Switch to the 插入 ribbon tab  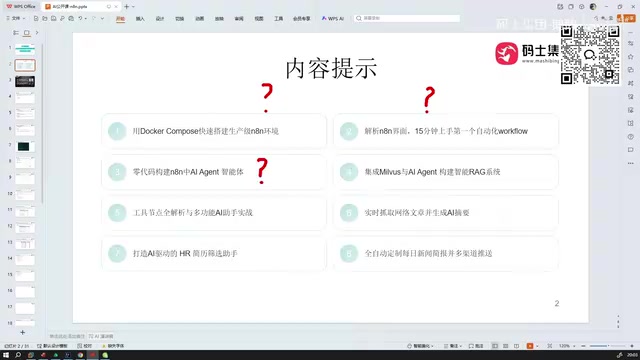140,19
